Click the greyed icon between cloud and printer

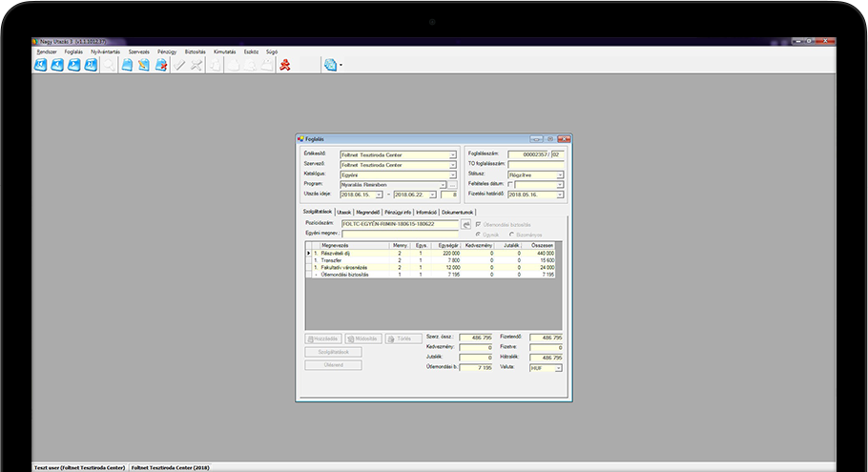click(x=250, y=65)
